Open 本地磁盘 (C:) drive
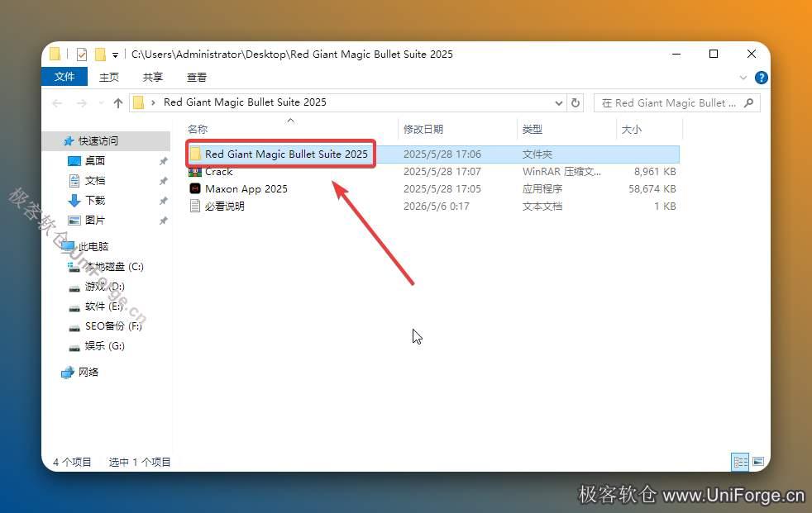Screen dimensions: 812x513 click(114, 267)
